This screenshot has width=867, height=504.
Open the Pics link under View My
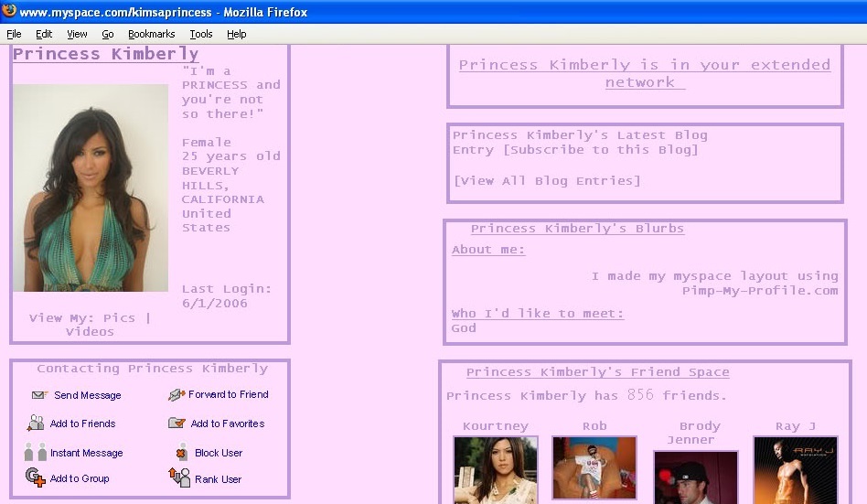pos(119,318)
